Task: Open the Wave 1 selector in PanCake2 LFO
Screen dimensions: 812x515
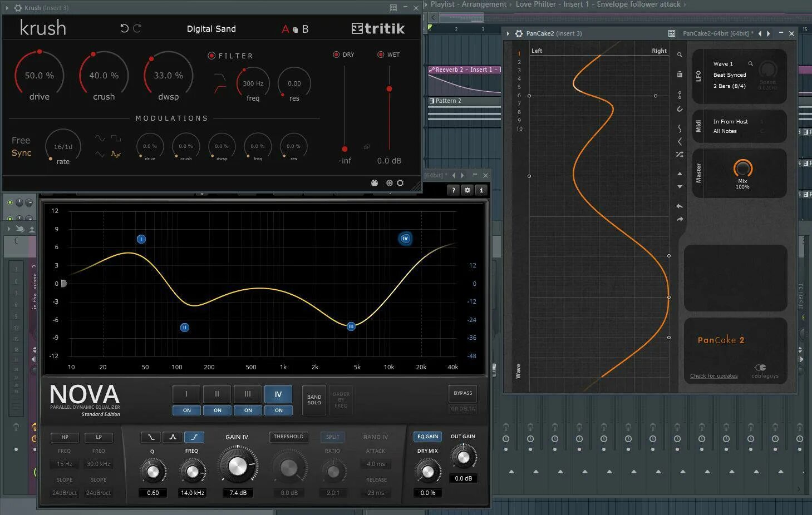Action: pyautogui.click(x=723, y=64)
